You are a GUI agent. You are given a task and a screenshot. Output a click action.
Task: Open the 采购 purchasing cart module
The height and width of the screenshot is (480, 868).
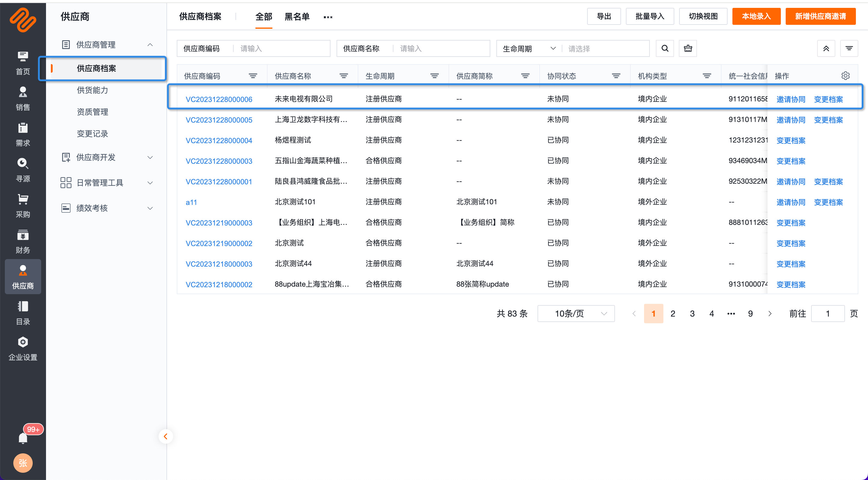coord(23,206)
